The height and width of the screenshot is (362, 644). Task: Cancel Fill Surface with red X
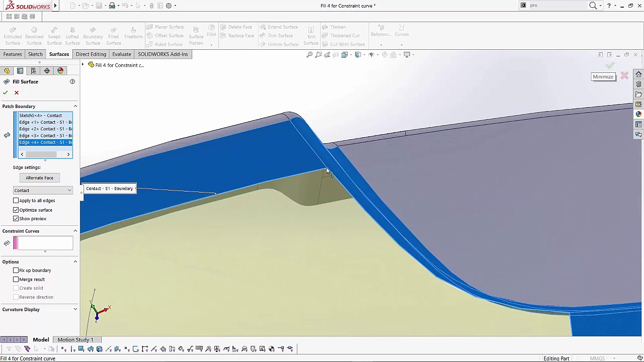click(17, 93)
